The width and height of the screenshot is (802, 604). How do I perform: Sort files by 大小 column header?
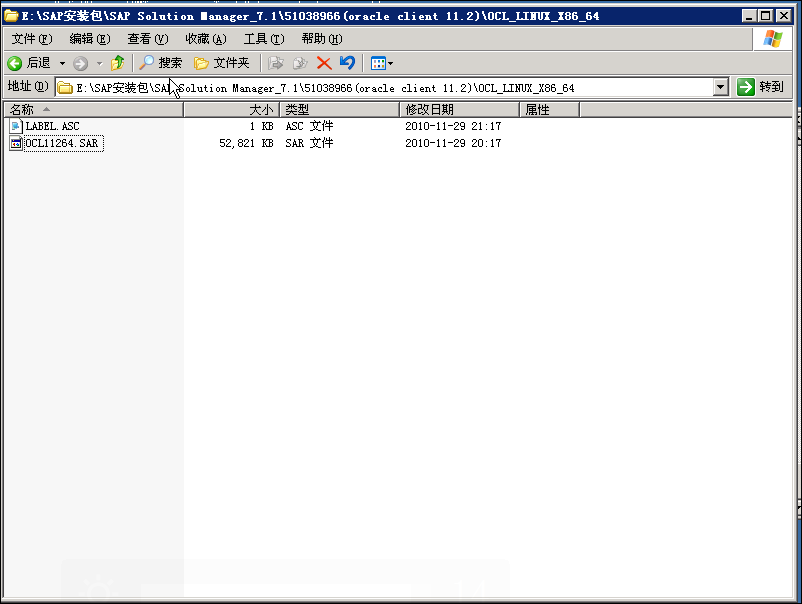click(231, 109)
